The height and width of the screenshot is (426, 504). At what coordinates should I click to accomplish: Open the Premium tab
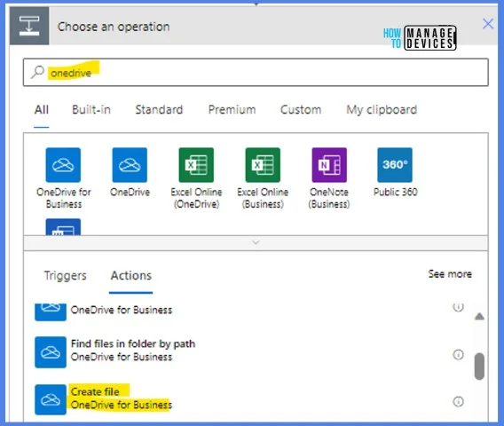[232, 110]
